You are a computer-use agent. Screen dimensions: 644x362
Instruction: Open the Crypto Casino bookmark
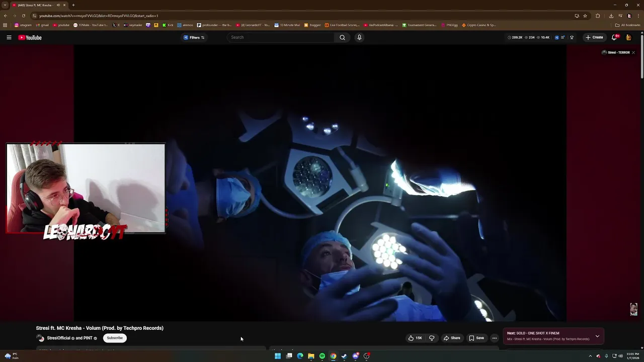tap(479, 25)
